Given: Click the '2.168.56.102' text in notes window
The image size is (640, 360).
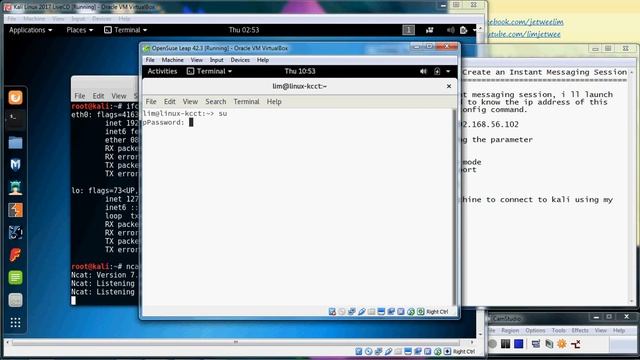Looking at the screenshot, I should [489, 124].
